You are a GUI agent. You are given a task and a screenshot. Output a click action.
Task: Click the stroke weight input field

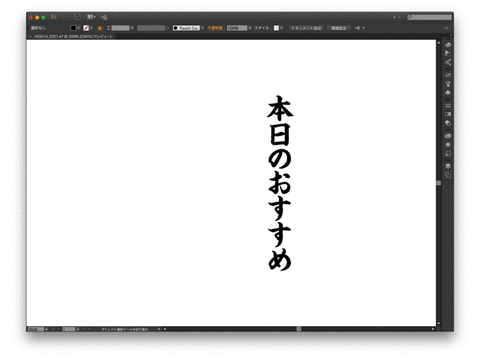[120, 28]
